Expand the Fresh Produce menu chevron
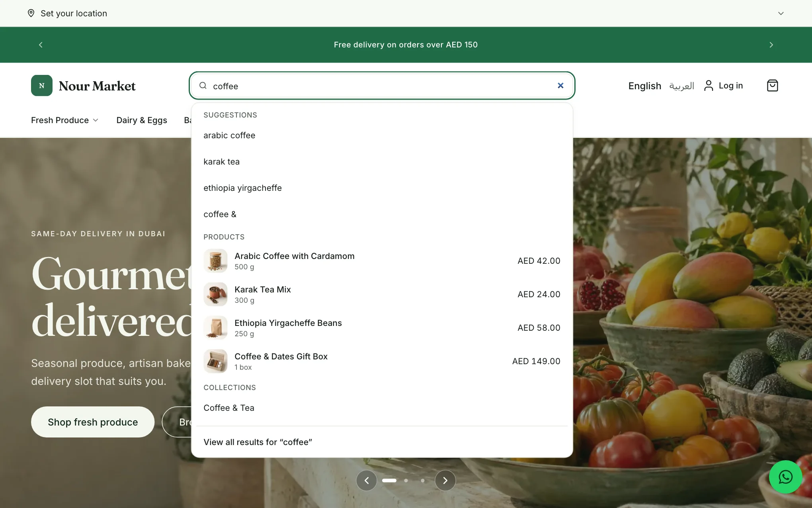812x508 pixels. click(x=96, y=120)
